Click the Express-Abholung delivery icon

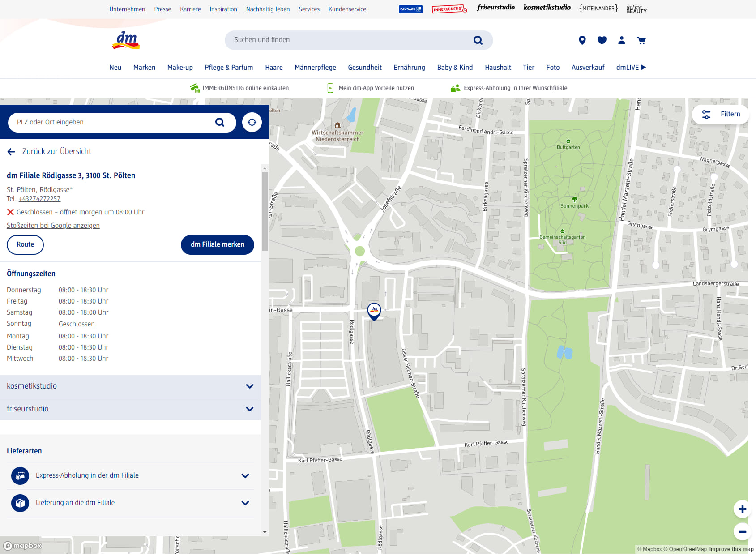coord(20,476)
